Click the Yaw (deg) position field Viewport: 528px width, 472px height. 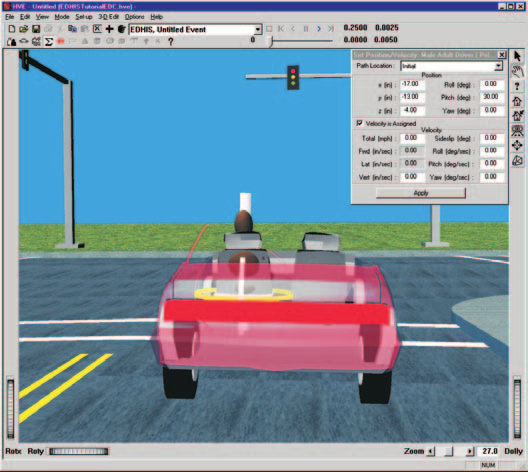[492, 110]
